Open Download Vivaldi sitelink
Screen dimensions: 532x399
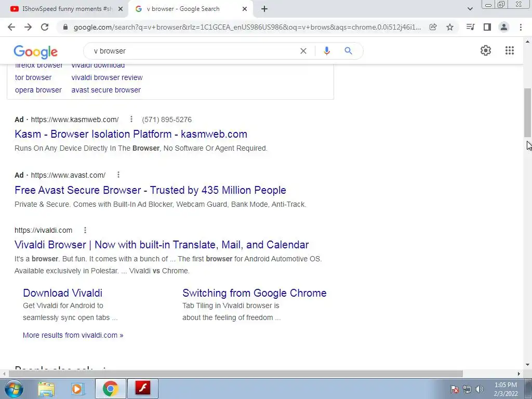pos(62,293)
